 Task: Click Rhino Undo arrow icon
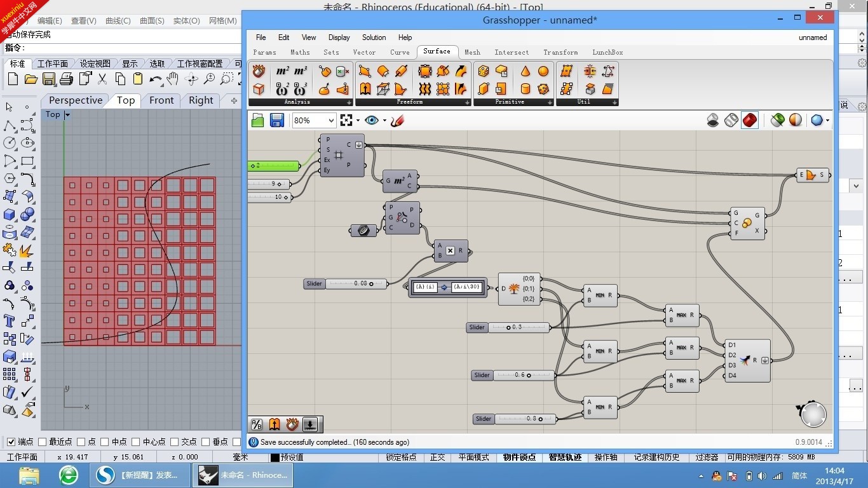pos(156,79)
